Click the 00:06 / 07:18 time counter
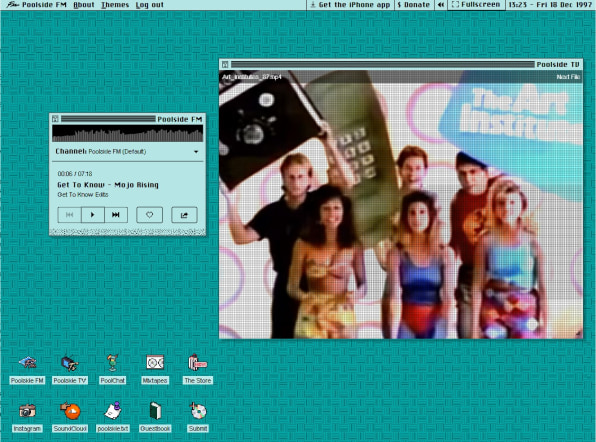The height and width of the screenshot is (442, 596). tap(75, 174)
